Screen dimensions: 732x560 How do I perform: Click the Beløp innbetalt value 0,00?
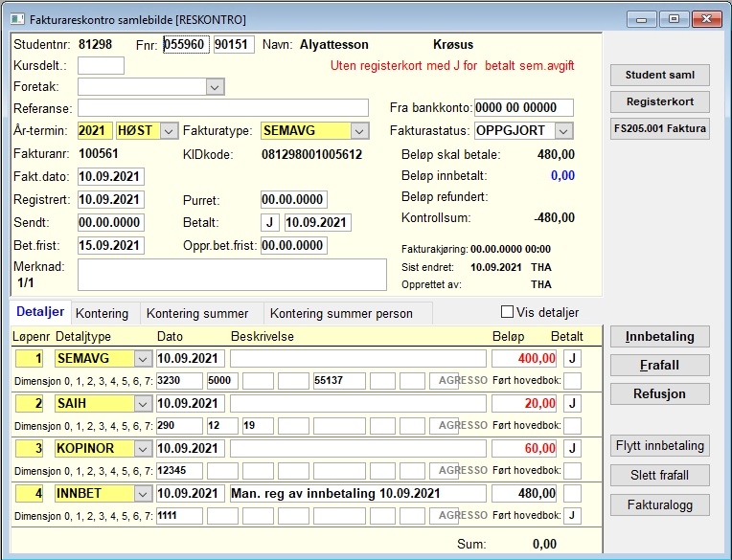tap(562, 176)
